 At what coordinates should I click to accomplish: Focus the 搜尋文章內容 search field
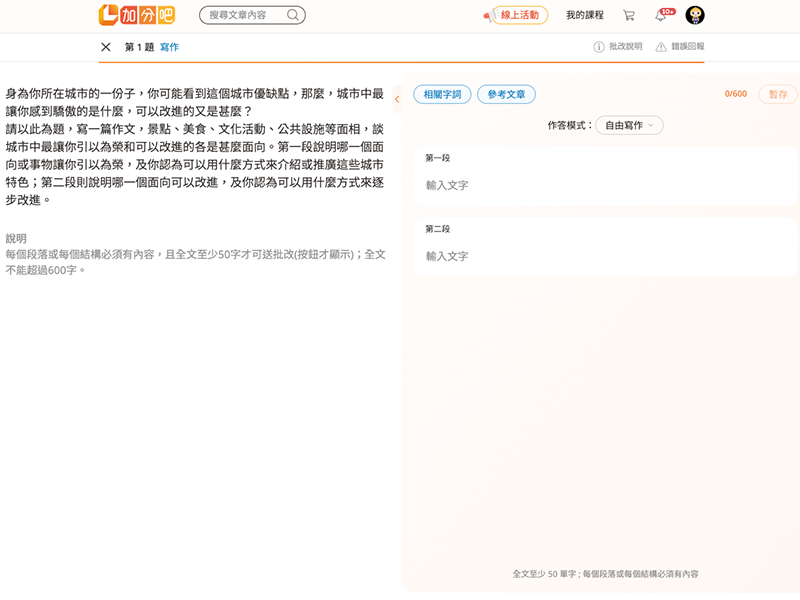pos(244,15)
